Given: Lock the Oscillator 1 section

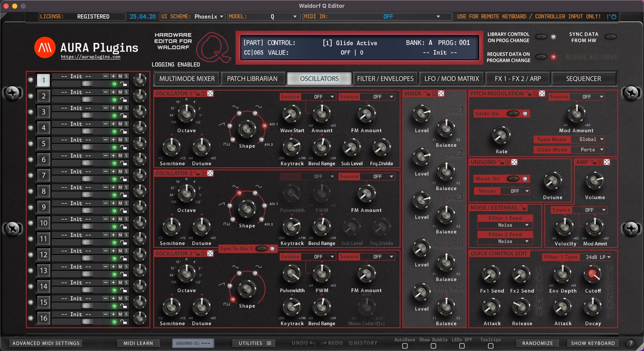Looking at the screenshot, I should click(x=197, y=94).
